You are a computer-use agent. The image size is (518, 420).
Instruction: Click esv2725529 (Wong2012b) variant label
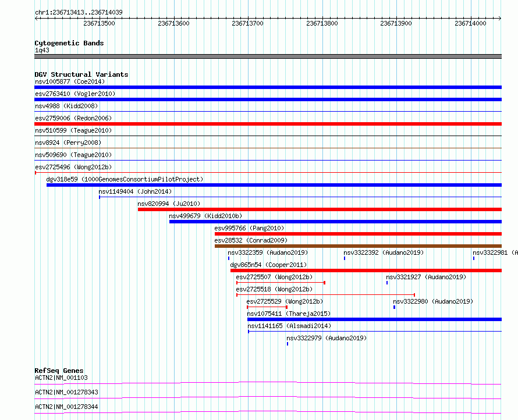point(285,301)
